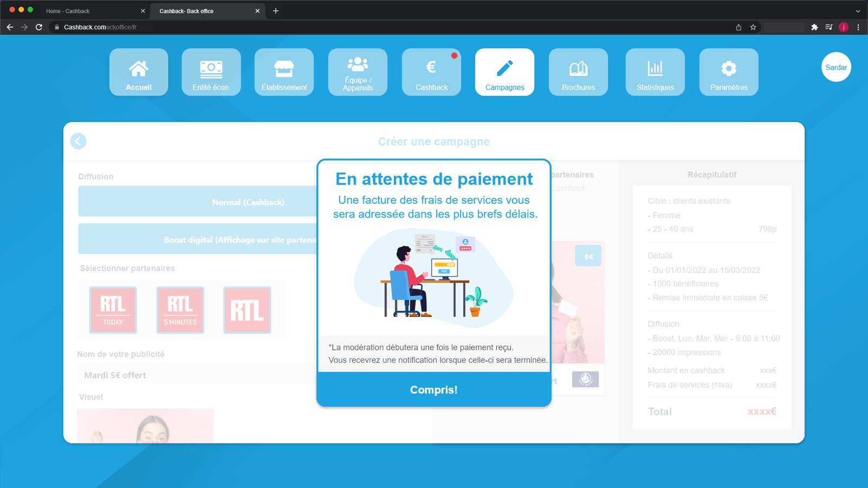This screenshot has width=868, height=488.
Task: Click the Visuel image thumbnail
Action: (145, 426)
